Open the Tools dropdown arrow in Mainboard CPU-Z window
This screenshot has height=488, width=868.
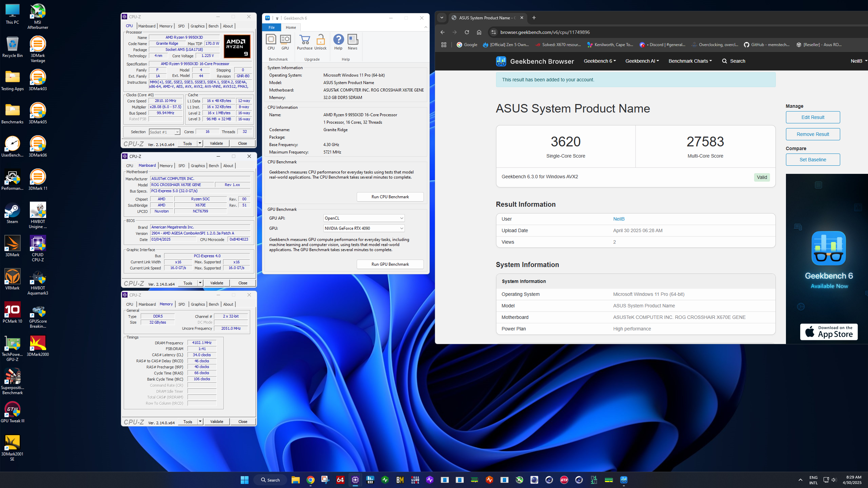click(x=200, y=283)
